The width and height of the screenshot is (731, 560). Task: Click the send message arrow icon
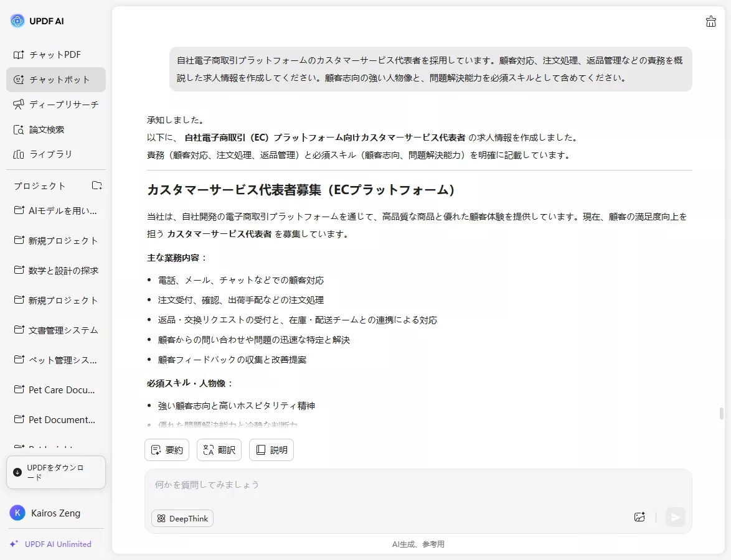tap(676, 517)
